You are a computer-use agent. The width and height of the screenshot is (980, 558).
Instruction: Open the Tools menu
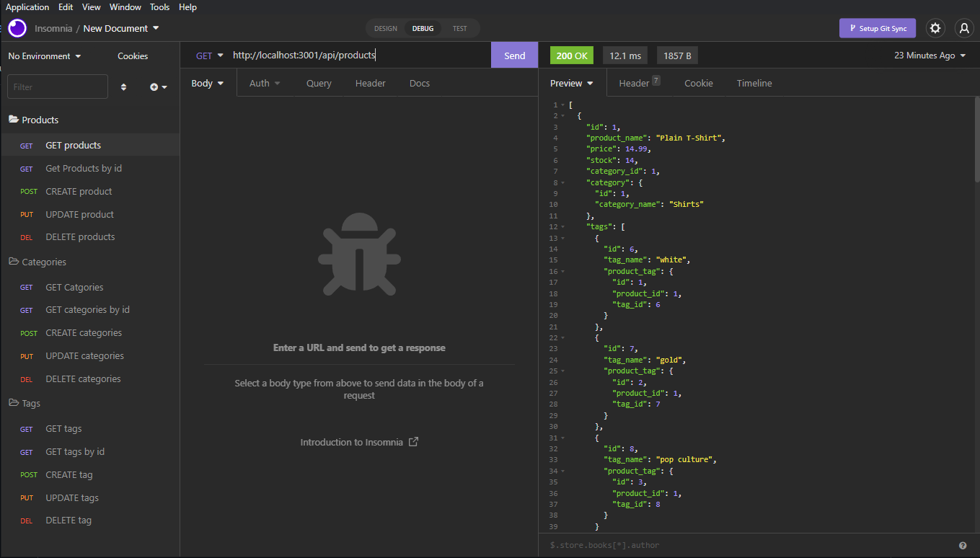159,6
